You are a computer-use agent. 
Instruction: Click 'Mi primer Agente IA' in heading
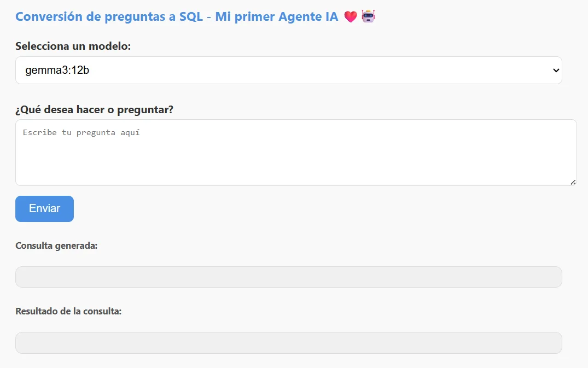pyautogui.click(x=277, y=17)
